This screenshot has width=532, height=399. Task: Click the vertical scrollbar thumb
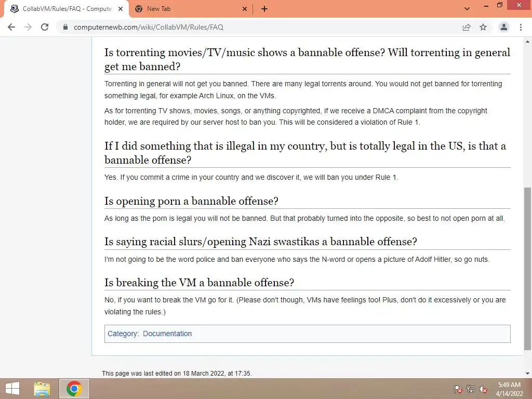[527, 269]
